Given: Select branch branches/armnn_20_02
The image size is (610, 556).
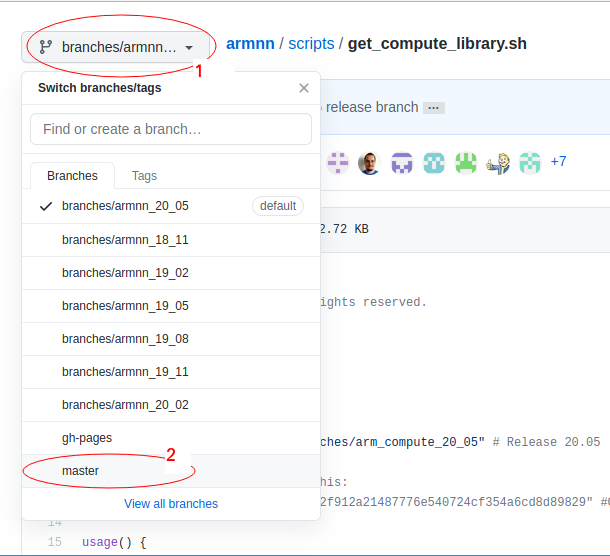Looking at the screenshot, I should (x=171, y=405).
